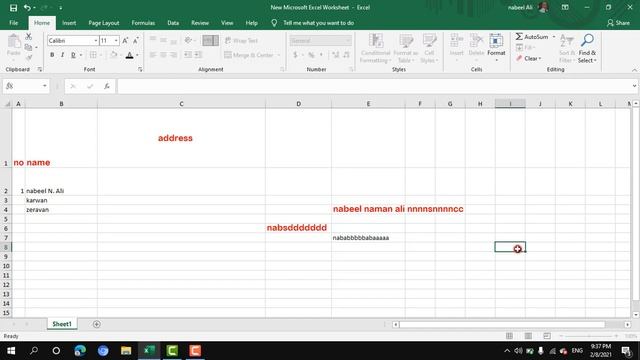Toggle Bold formatting
Image resolution: width=640 pixels, height=360 pixels.
tap(52, 55)
